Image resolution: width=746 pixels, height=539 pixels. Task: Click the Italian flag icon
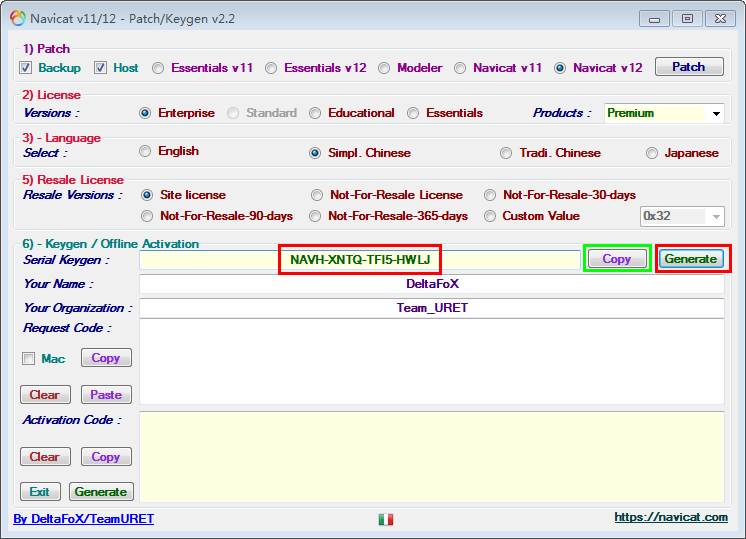[386, 519]
